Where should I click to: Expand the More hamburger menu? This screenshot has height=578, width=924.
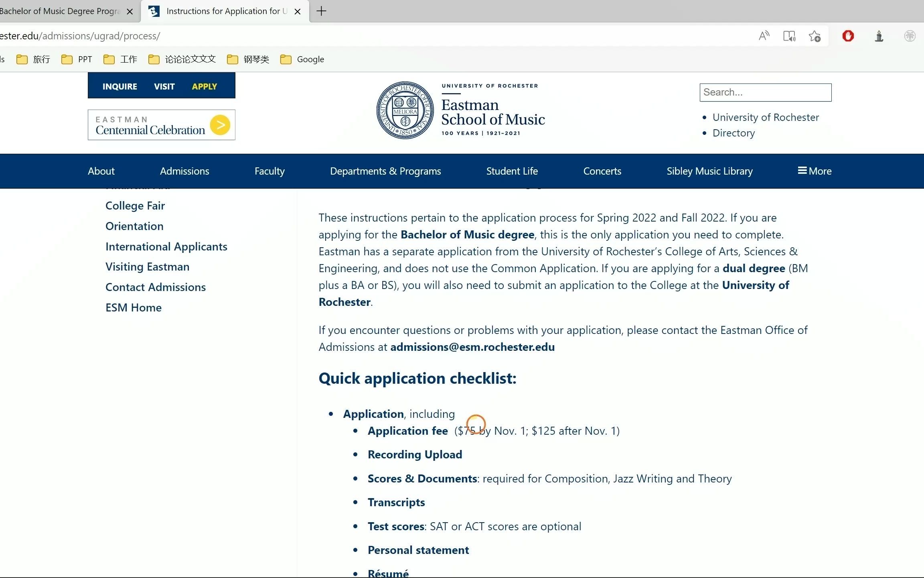(x=815, y=171)
